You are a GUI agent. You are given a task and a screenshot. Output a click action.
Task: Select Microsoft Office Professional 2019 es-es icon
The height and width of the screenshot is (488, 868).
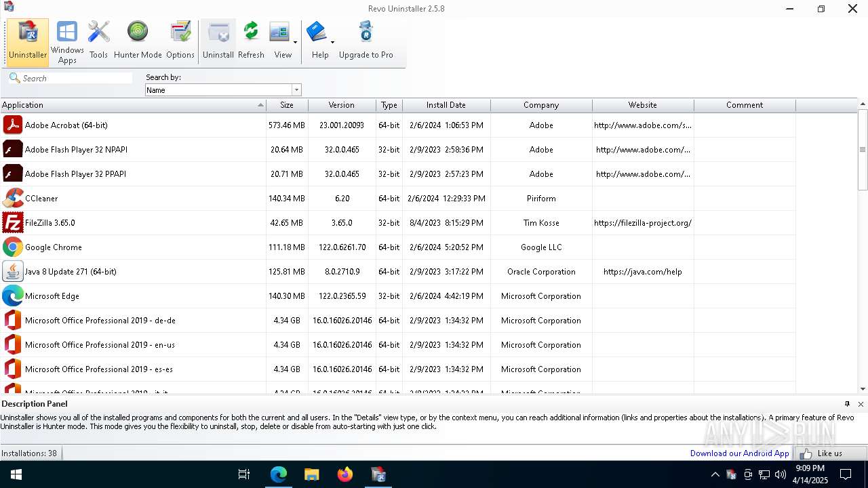point(13,369)
